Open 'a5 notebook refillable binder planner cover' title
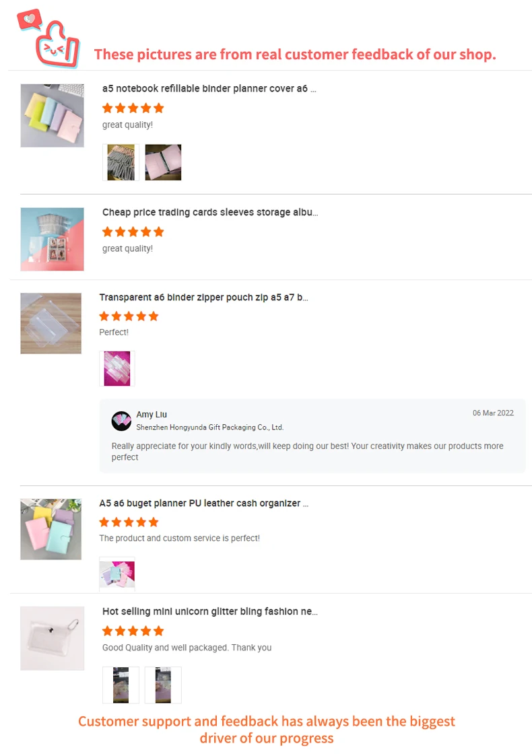 coord(209,89)
